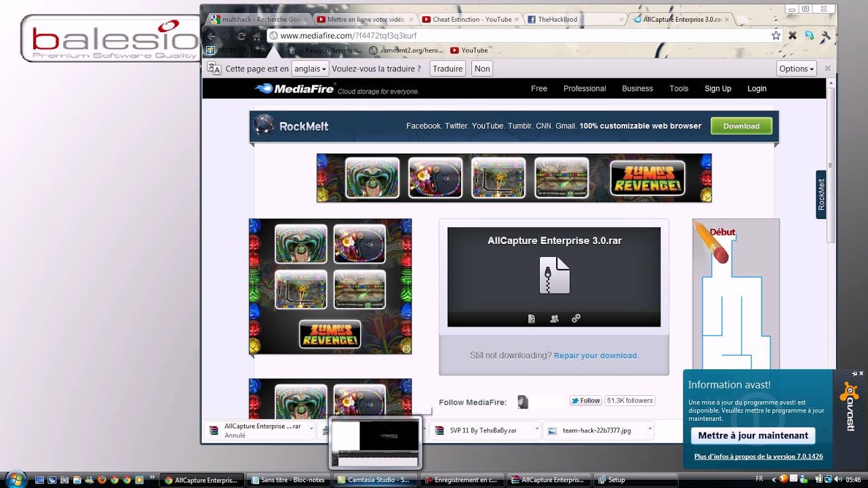Switch to the Setup taskbar button
Viewport: 868px width, 488px height.
635,480
